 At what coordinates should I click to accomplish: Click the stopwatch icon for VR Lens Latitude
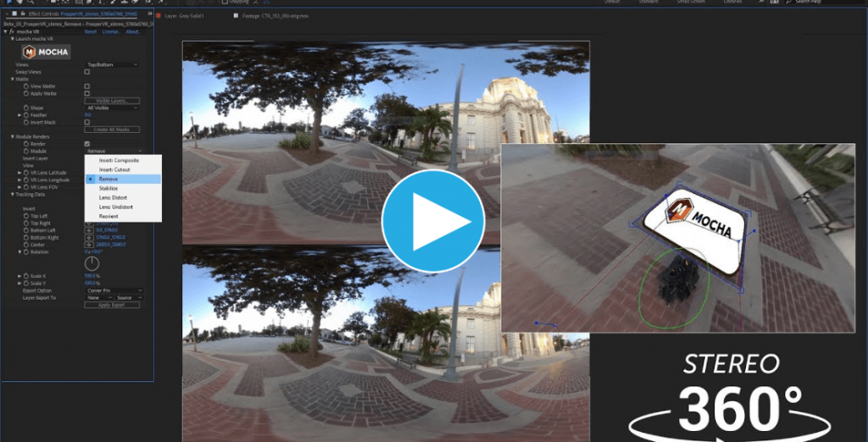[x=26, y=172]
